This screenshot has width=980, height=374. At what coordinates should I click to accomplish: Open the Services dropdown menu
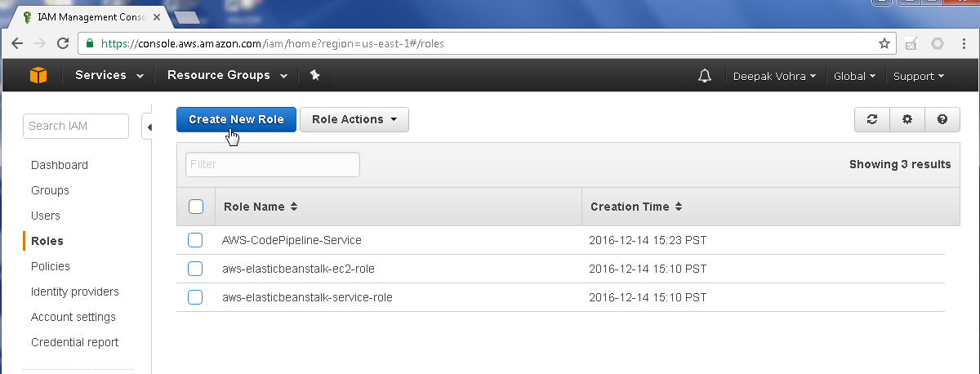[109, 75]
